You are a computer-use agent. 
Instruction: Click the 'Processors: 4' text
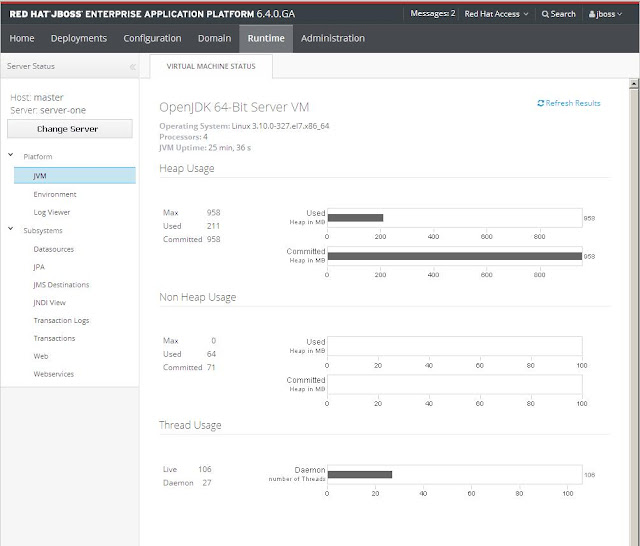click(x=183, y=137)
